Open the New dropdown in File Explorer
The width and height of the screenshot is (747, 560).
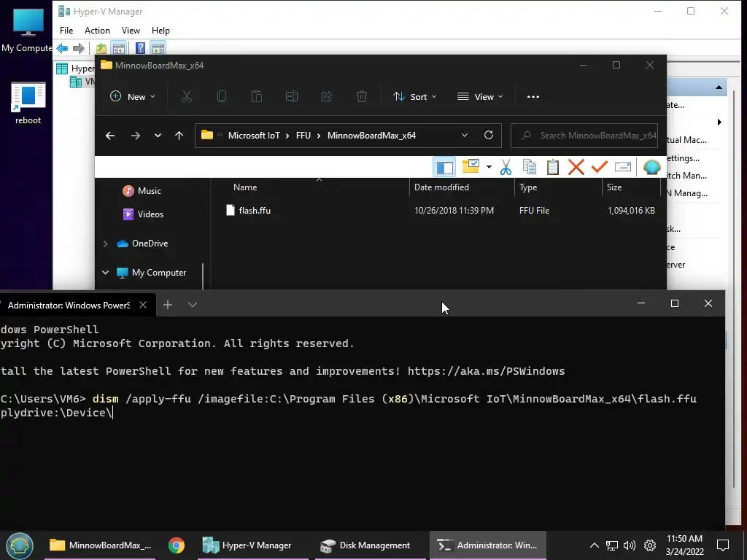(x=133, y=97)
